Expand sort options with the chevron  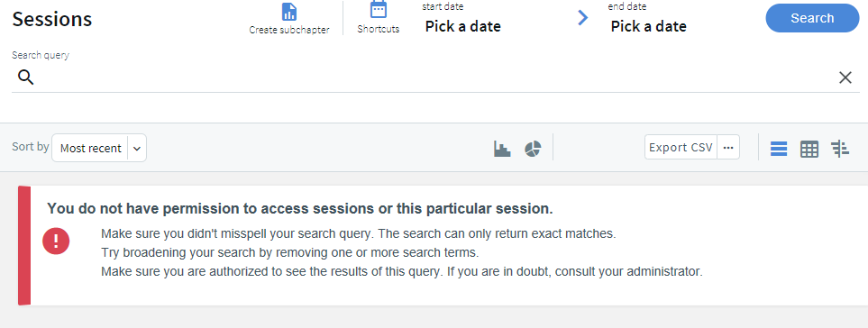[137, 149]
